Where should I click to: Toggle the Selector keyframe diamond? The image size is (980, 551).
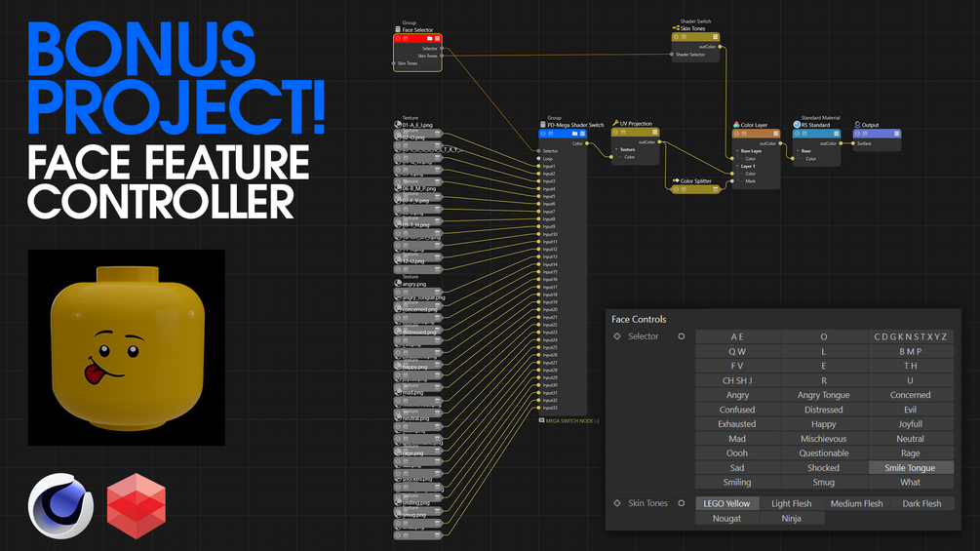coord(617,336)
